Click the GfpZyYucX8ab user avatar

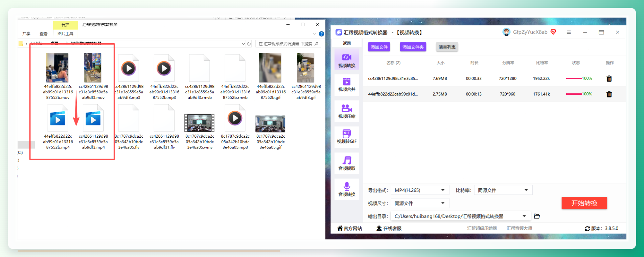pos(506,32)
